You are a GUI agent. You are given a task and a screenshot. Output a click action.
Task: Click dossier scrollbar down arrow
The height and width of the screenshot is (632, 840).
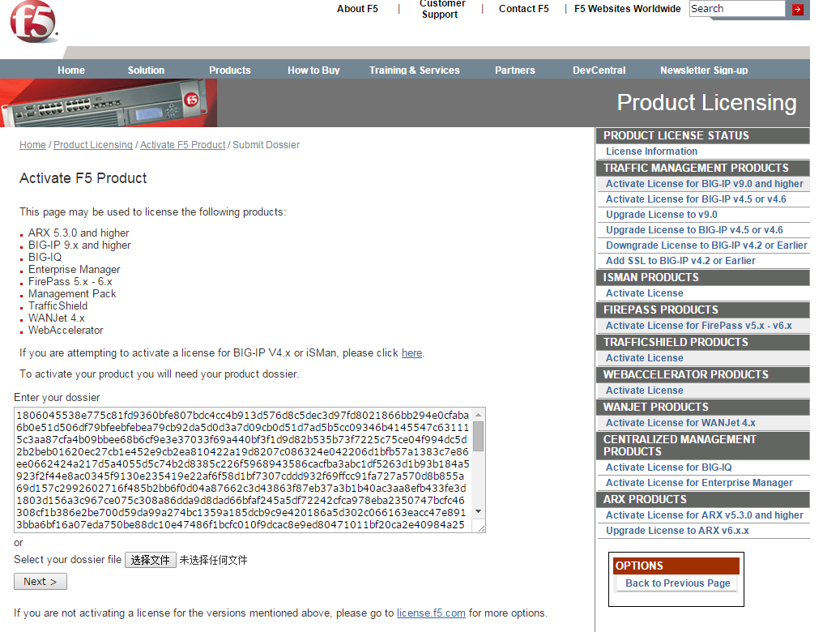click(x=479, y=511)
